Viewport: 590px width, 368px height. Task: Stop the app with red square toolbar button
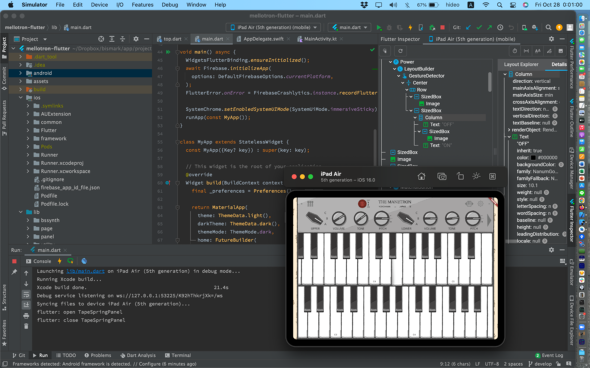(442, 27)
